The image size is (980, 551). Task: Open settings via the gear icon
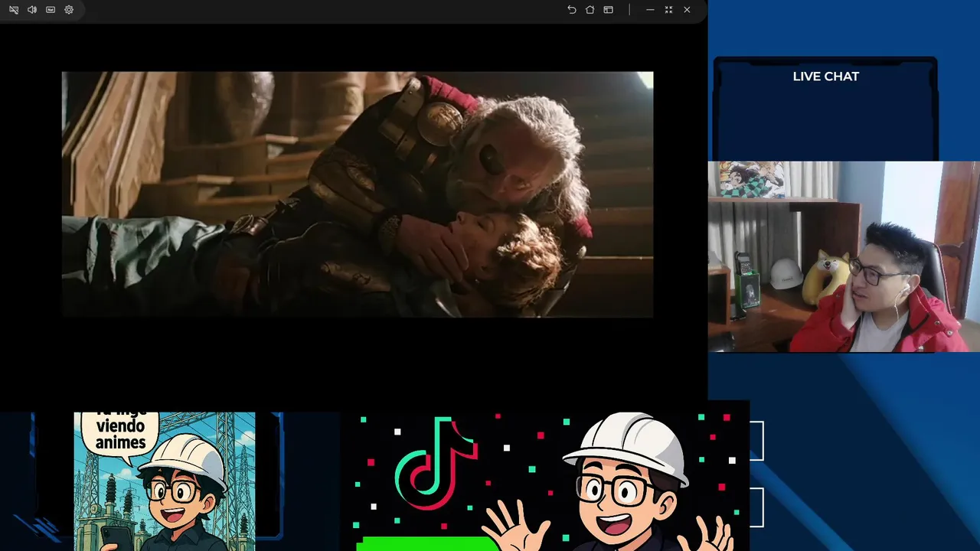pos(69,10)
